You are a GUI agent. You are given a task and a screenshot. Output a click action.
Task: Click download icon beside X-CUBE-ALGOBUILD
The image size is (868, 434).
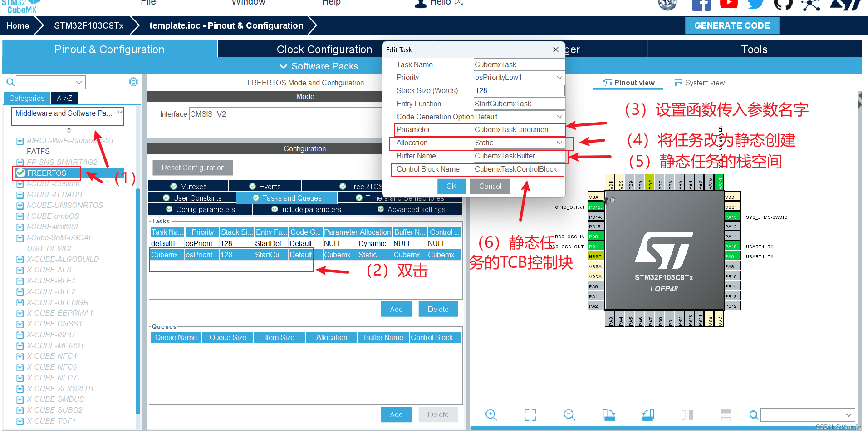pyautogui.click(x=20, y=259)
